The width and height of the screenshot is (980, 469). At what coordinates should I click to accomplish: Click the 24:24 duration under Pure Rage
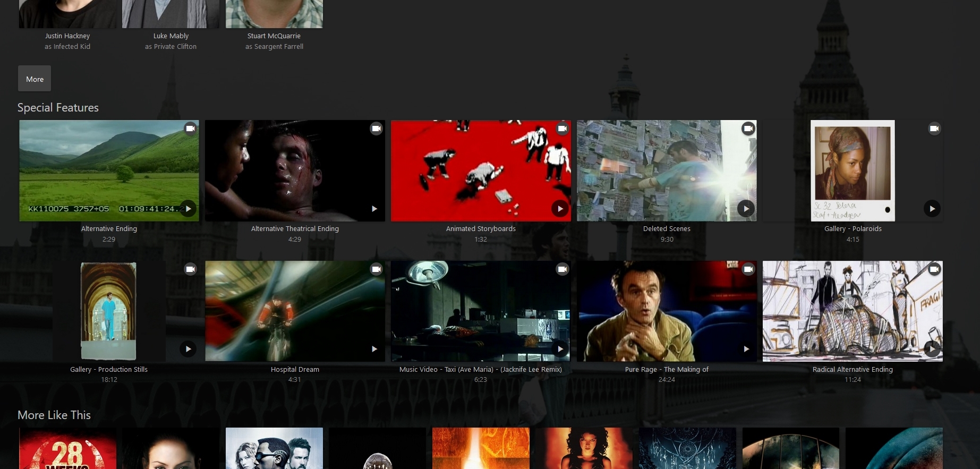point(667,380)
